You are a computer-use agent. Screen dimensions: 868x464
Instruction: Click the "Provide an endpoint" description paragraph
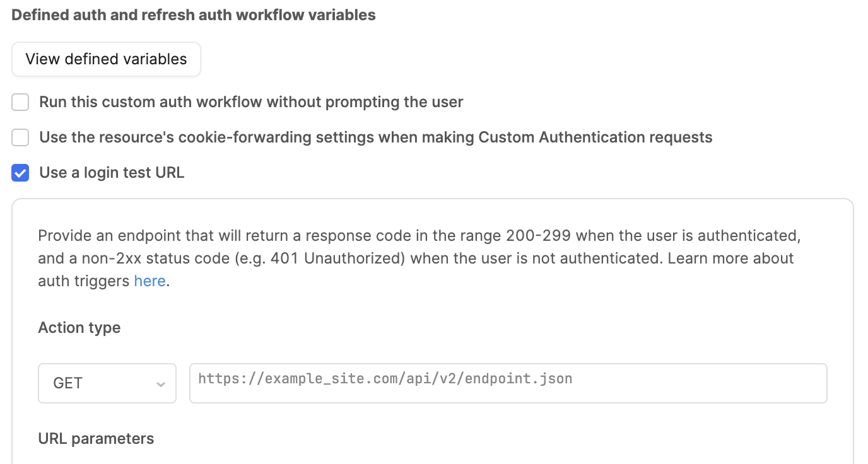pyautogui.click(x=419, y=258)
